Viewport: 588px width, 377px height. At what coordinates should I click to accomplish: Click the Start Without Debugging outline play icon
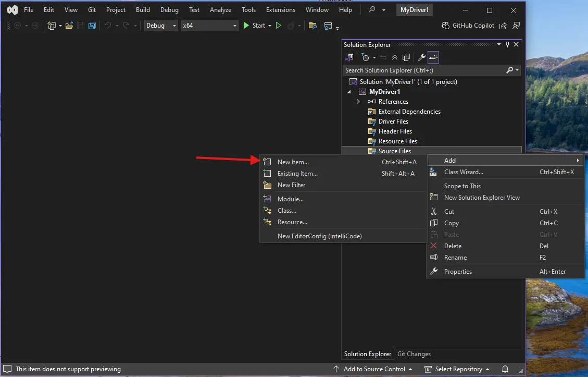tap(278, 26)
